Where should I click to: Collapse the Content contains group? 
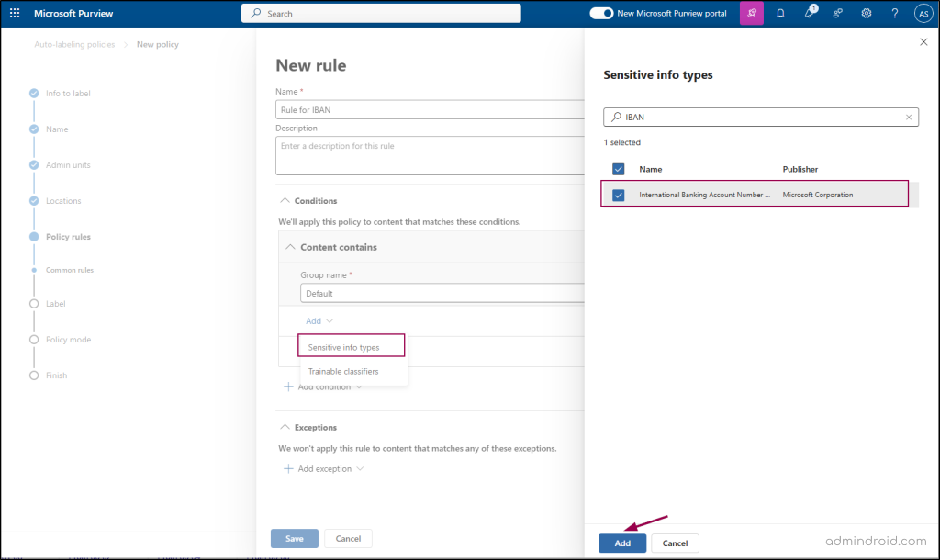[x=290, y=247]
